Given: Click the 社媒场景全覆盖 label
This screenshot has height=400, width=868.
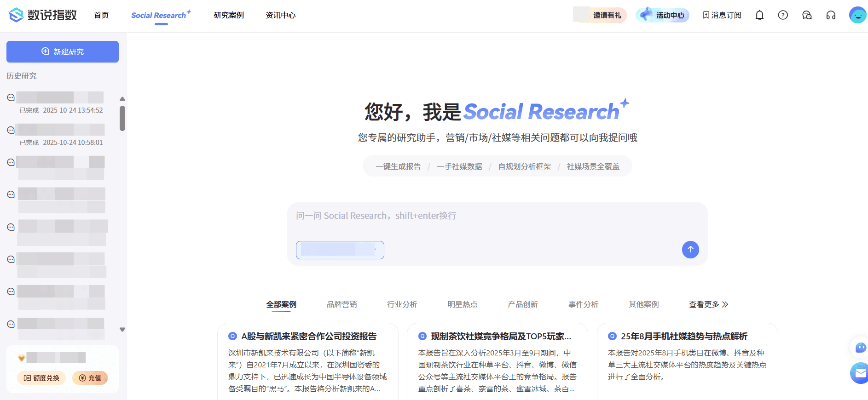Looking at the screenshot, I should (593, 166).
